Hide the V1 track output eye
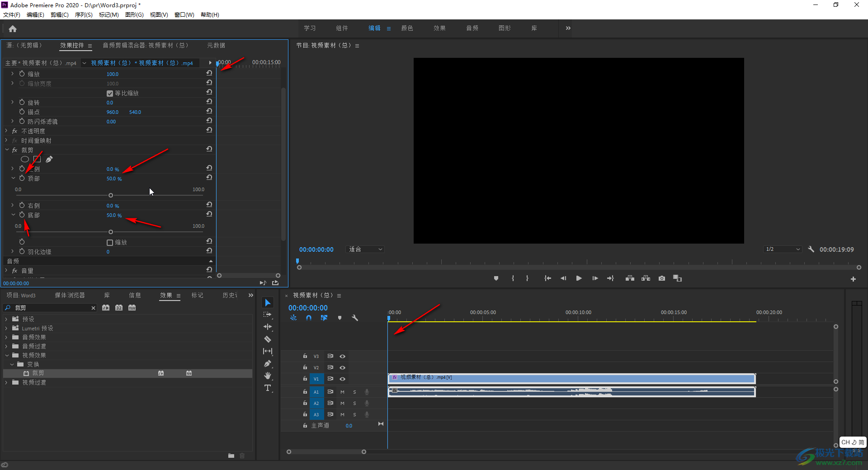The width and height of the screenshot is (868, 470). point(343,379)
